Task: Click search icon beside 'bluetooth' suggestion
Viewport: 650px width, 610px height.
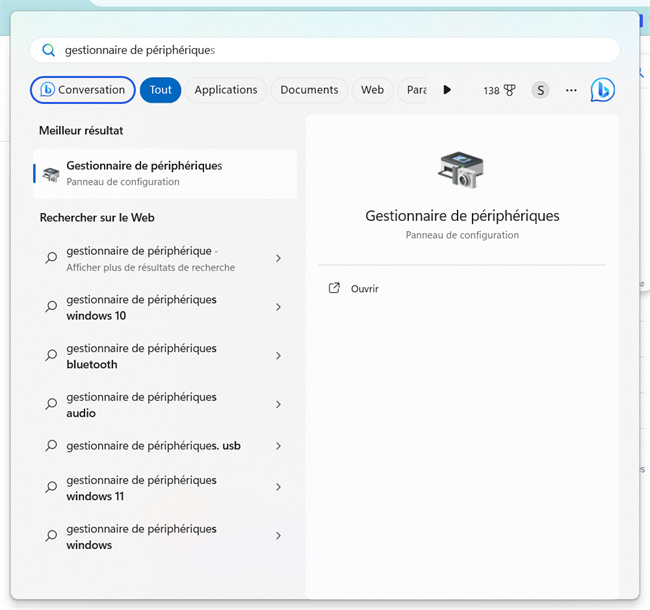Action: click(x=51, y=355)
